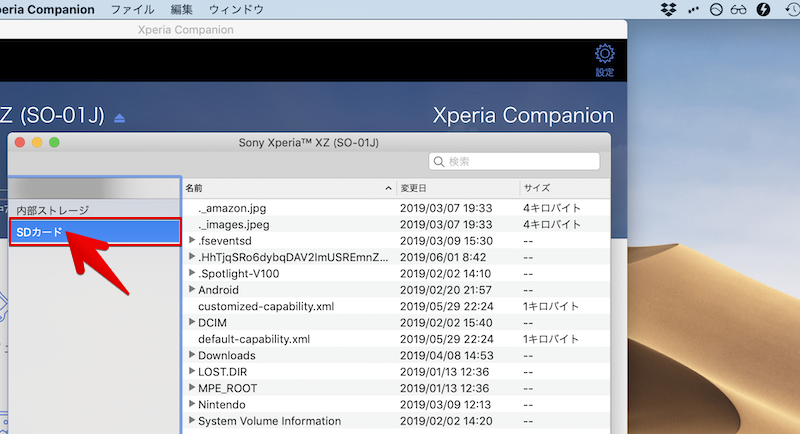Expand the Nintendo folder
Viewport: 800px width, 434px height.
pos(192,404)
